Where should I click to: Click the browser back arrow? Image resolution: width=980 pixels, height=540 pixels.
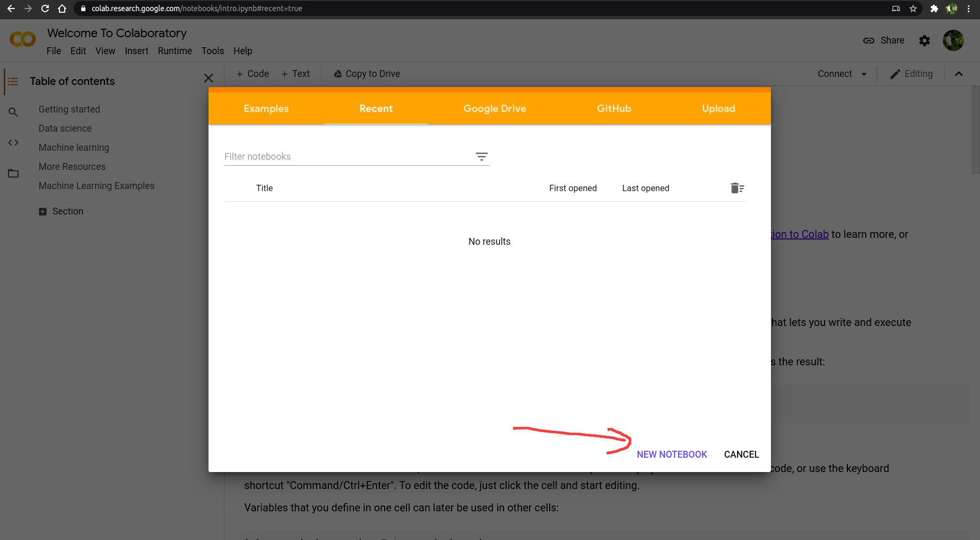[11, 8]
